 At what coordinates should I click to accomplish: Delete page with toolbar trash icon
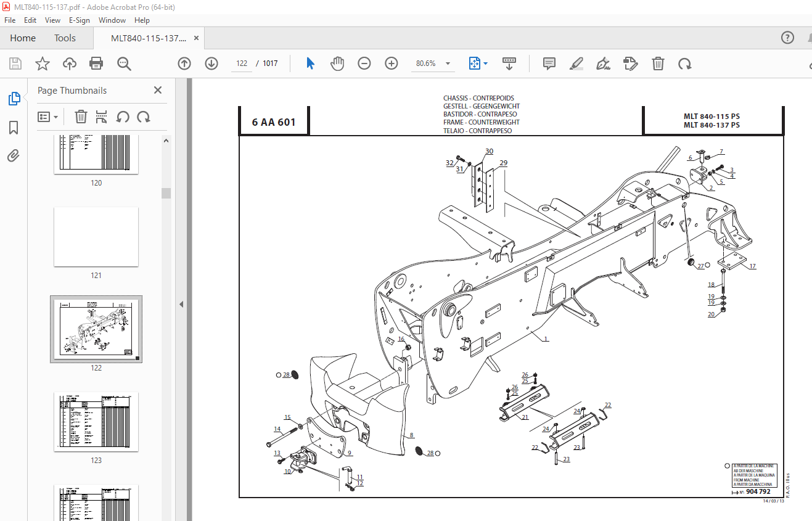658,64
